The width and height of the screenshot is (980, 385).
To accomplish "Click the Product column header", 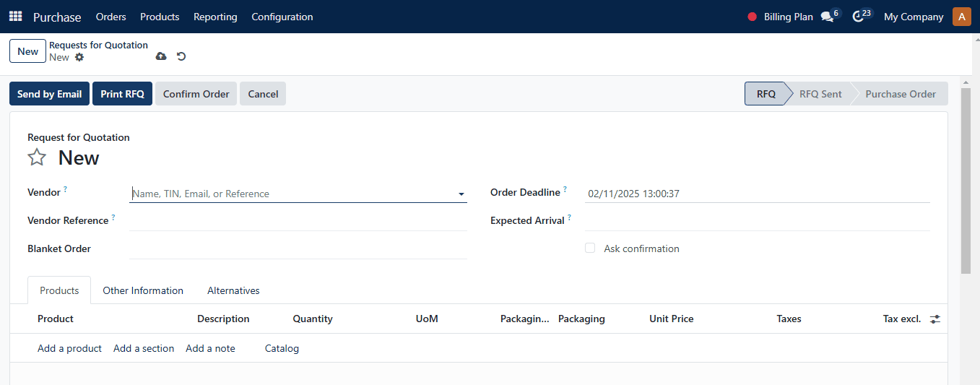I will tap(56, 319).
